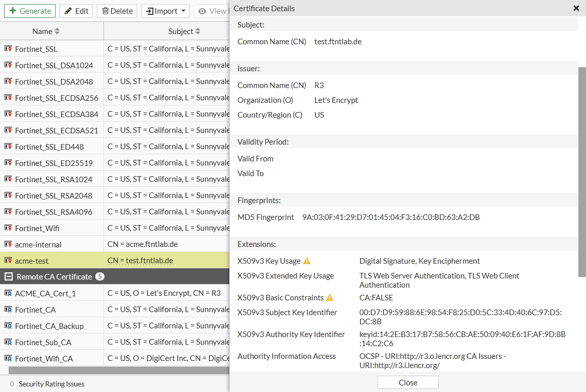Click the certificate icon next to acme-test
This screenshot has width=586, height=392.
pyautogui.click(x=8, y=260)
